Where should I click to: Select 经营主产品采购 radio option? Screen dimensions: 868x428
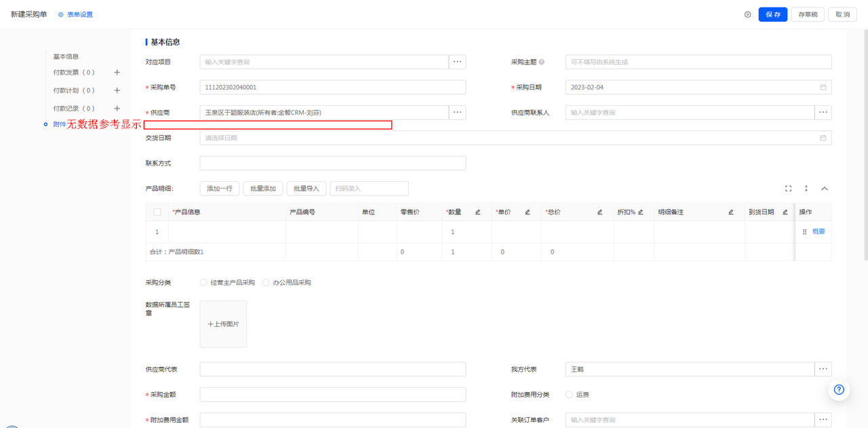pos(203,282)
